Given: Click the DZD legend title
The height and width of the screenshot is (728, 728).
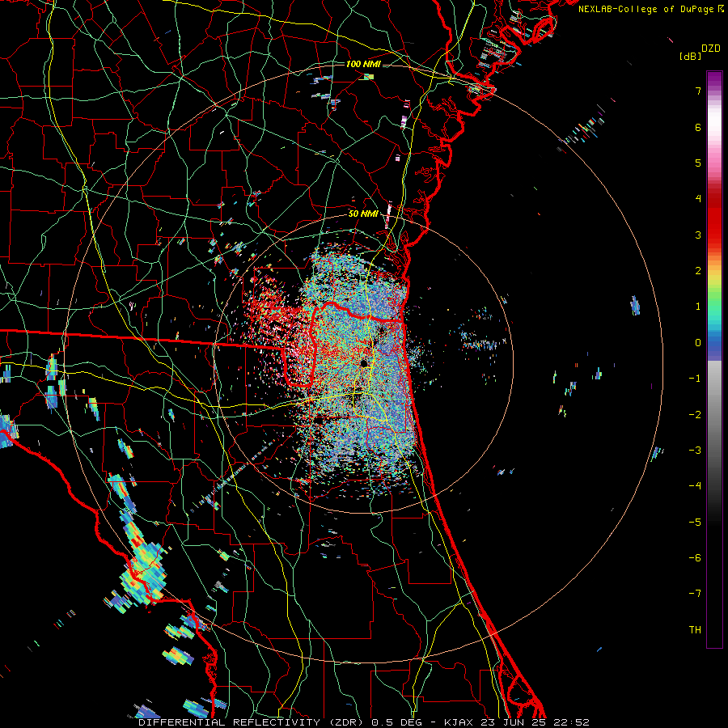Looking at the screenshot, I should (x=711, y=49).
